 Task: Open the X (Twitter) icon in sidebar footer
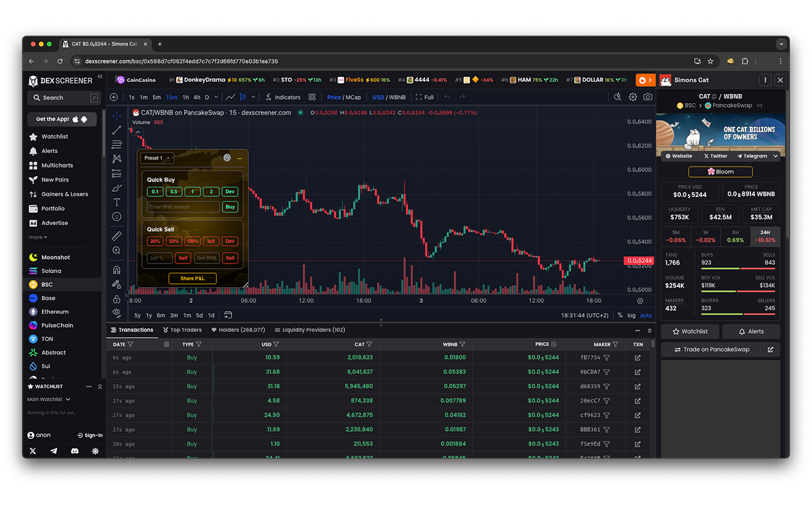pyautogui.click(x=33, y=451)
